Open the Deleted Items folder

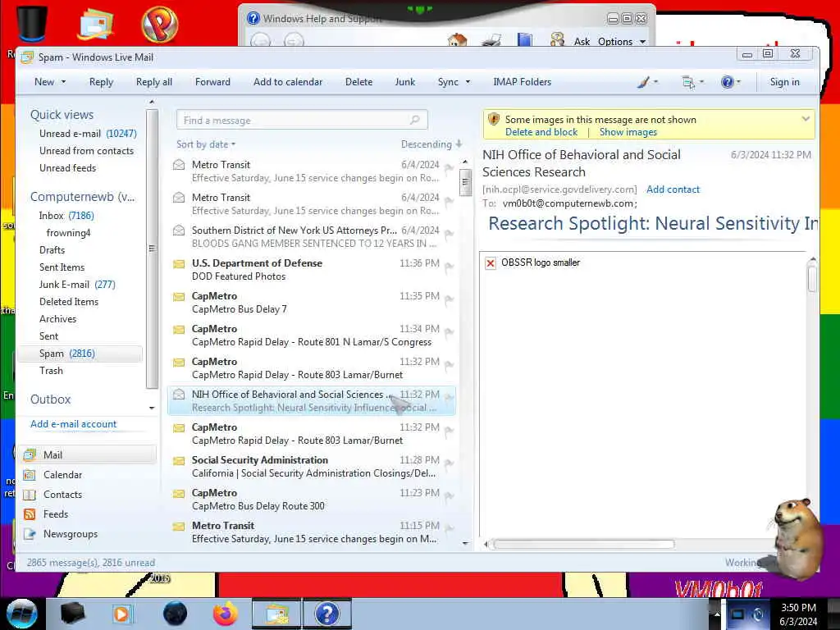point(69,302)
